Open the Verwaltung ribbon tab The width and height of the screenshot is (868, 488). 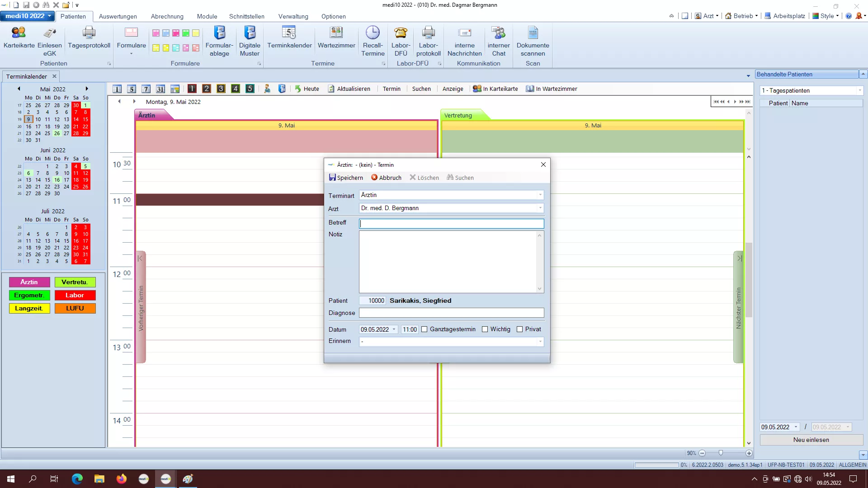click(x=293, y=16)
